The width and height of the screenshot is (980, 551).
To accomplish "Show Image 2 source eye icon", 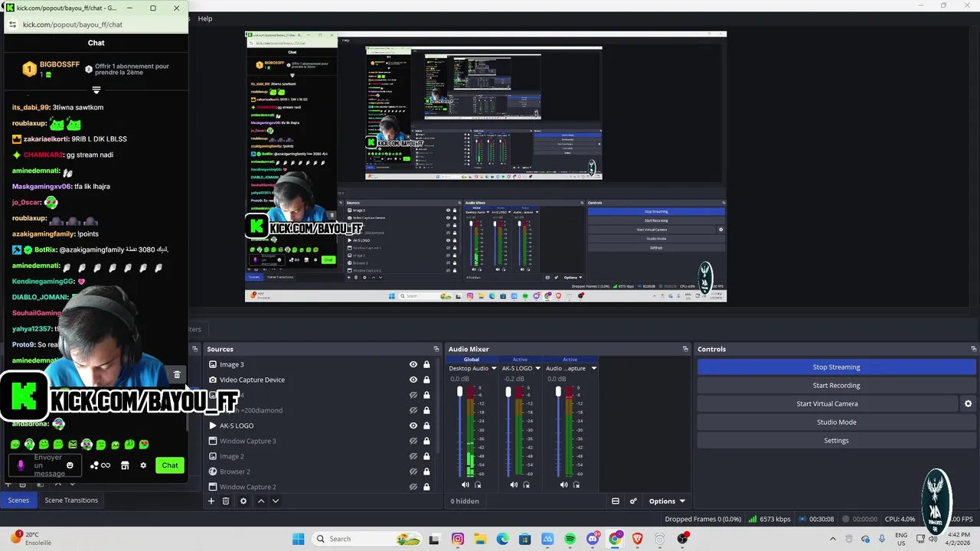I will point(413,456).
